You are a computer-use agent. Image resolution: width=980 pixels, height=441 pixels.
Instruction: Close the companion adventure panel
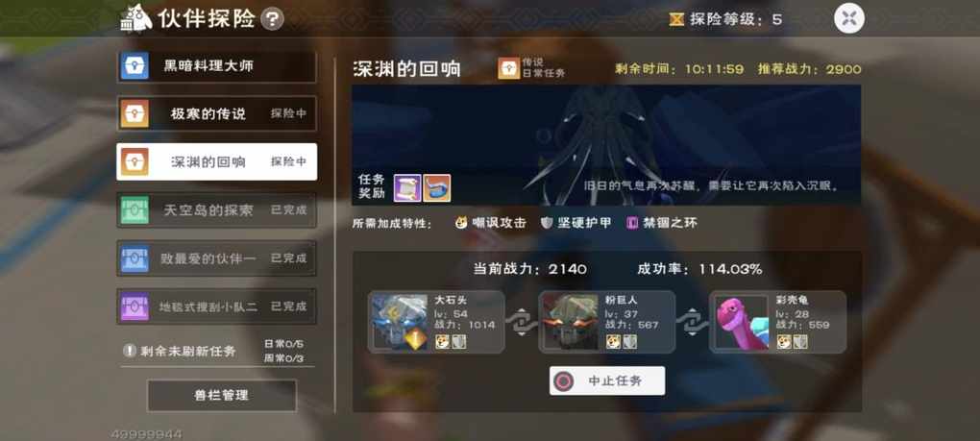tap(848, 17)
